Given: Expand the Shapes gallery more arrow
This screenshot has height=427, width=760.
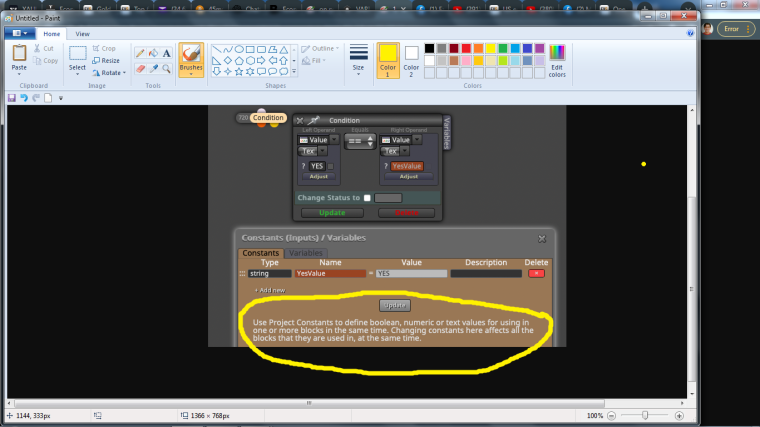Looking at the screenshot, I should pyautogui.click(x=294, y=71).
